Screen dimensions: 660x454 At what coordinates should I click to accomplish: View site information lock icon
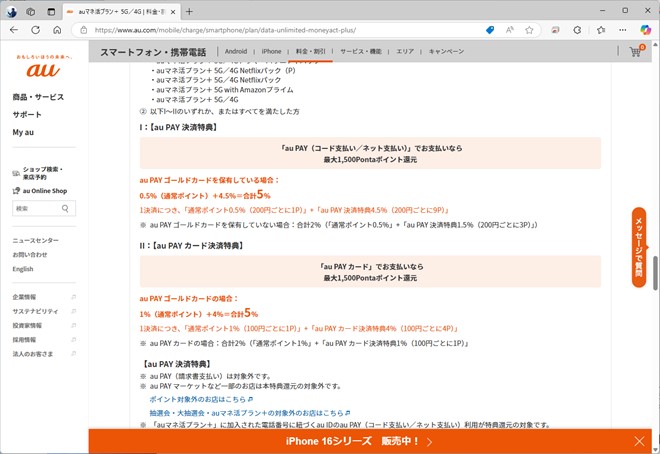(84, 30)
